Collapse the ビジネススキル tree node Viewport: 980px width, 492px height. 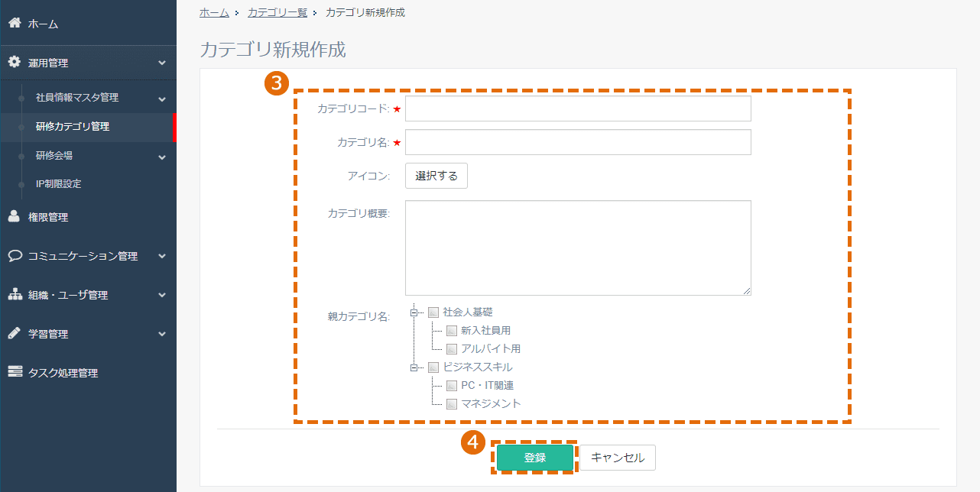click(x=414, y=367)
